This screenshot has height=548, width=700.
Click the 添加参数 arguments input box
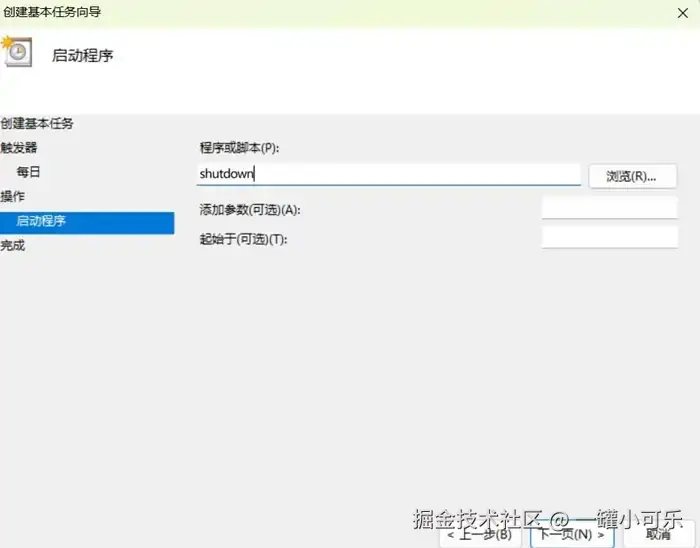(609, 208)
